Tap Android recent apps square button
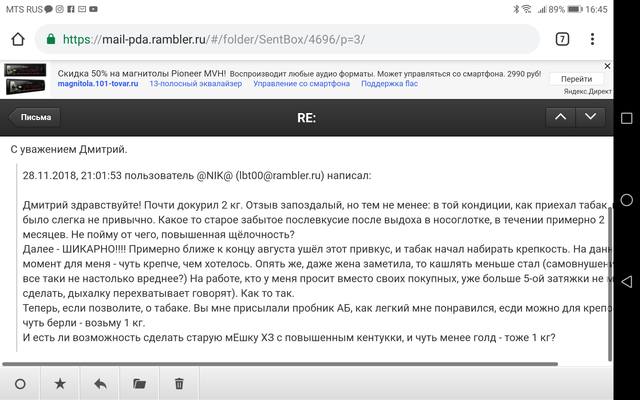 (x=627, y=118)
